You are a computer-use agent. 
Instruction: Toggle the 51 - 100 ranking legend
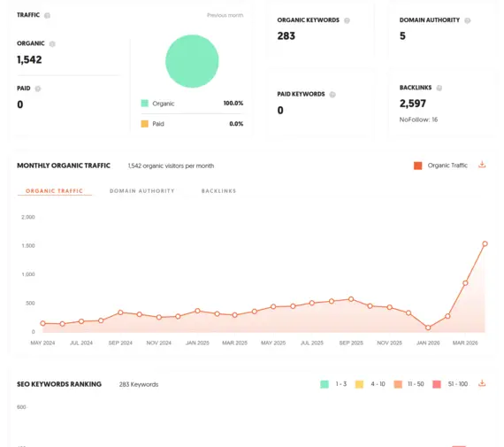coord(437,384)
